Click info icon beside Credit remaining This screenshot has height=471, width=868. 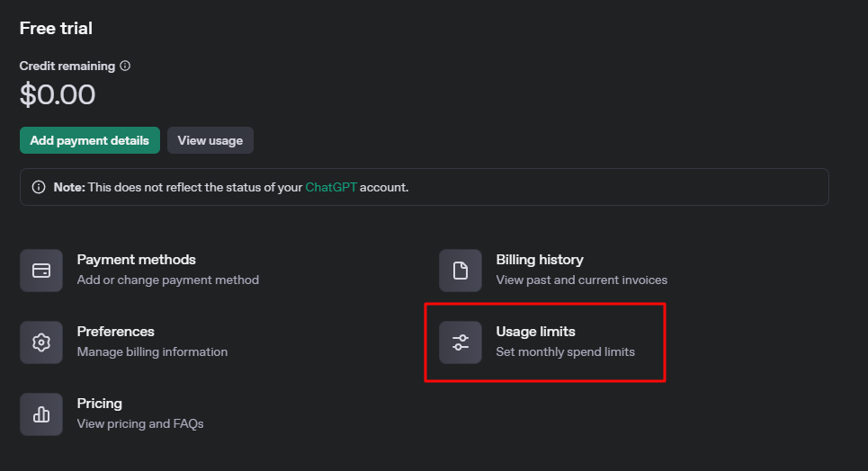tap(125, 66)
